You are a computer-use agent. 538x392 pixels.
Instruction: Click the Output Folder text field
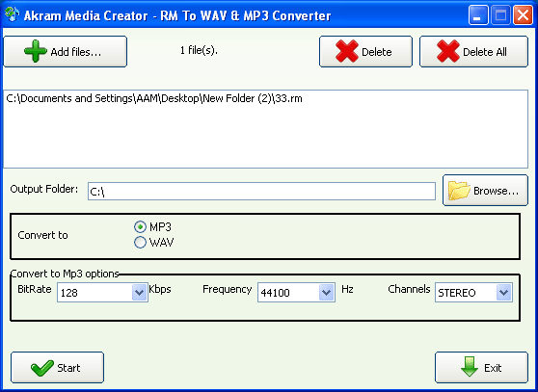[x=261, y=192]
